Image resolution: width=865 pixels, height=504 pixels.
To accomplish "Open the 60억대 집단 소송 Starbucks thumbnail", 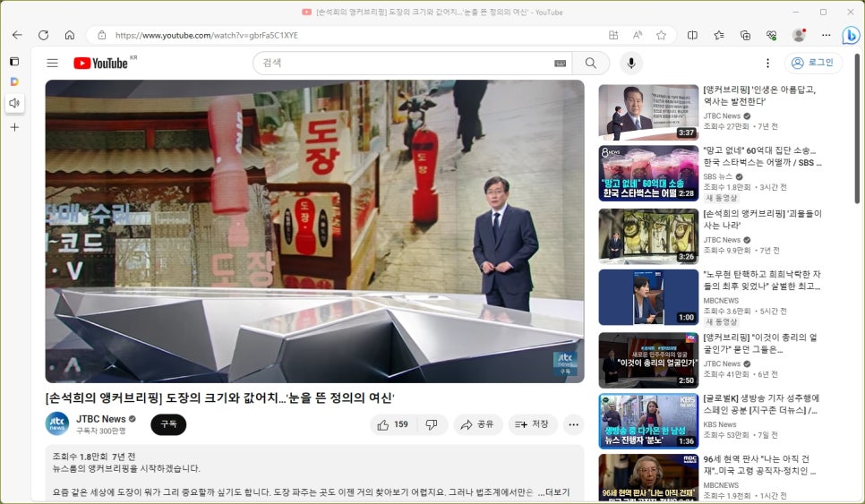I will tap(648, 173).
